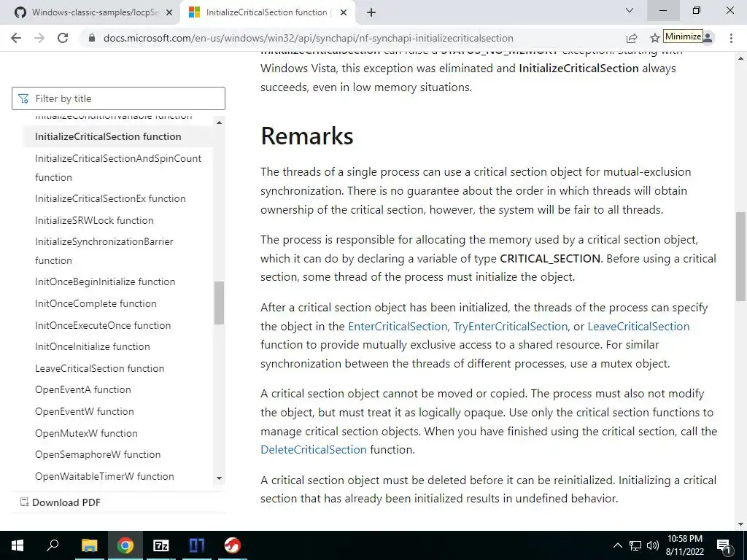View site security lock information
Image resolution: width=747 pixels, height=560 pixels.
tap(92, 38)
